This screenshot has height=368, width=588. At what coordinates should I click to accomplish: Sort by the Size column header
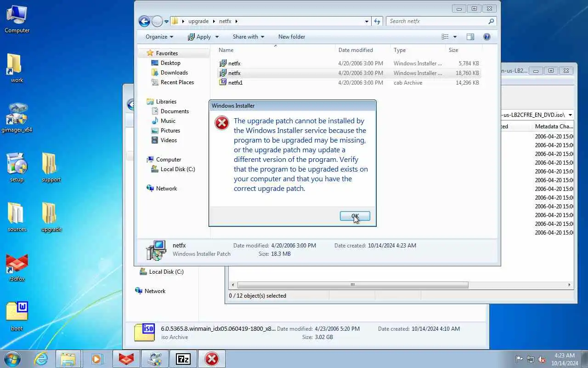[x=464, y=50]
